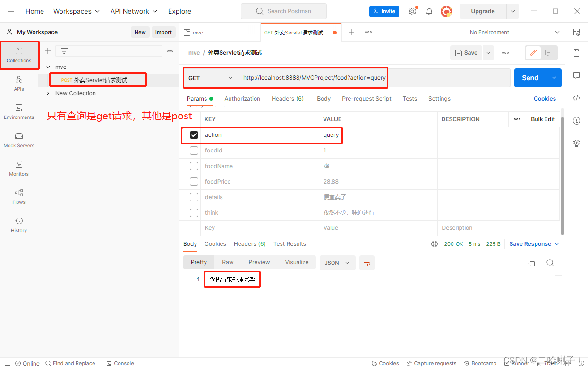The width and height of the screenshot is (588, 369).
Task: Click Bulk Edit in params table
Action: click(543, 119)
